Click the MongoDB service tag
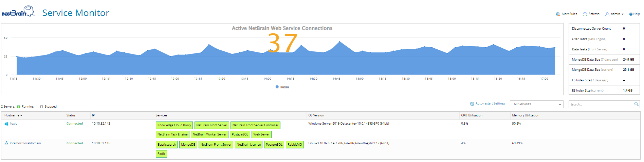Image resolution: width=644 pixels, height=162 pixels. pyautogui.click(x=188, y=145)
